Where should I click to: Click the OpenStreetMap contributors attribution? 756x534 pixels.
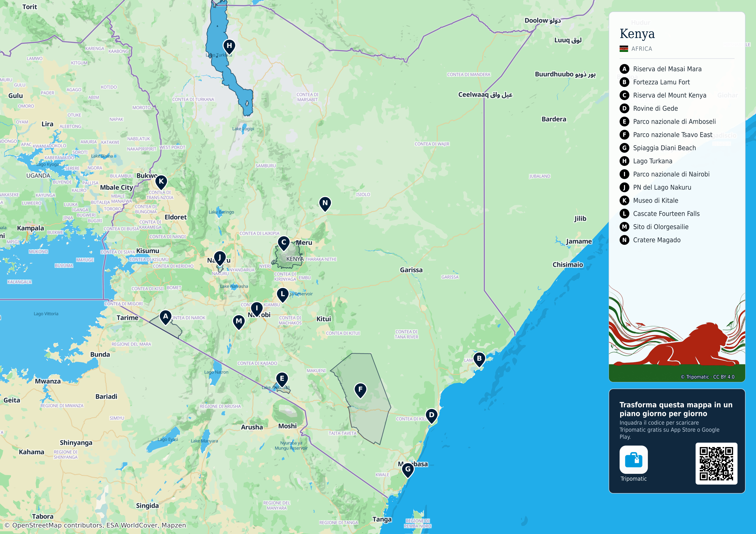coord(95,525)
